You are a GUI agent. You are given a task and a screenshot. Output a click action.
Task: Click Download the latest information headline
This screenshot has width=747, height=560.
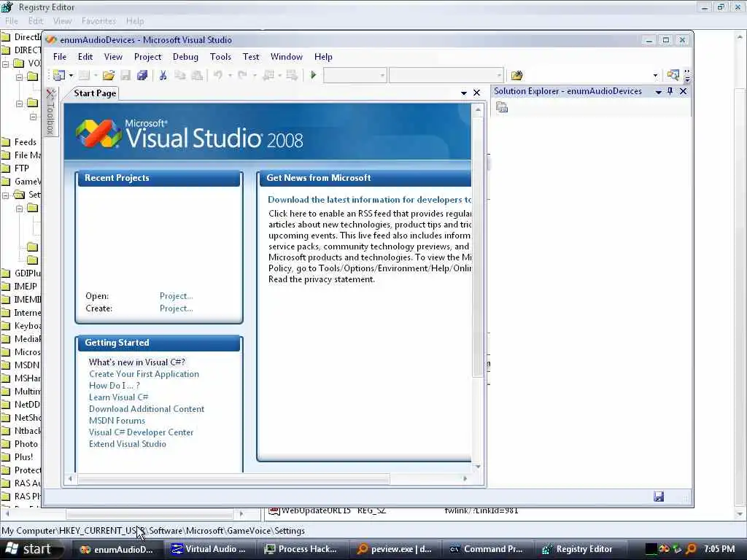pyautogui.click(x=369, y=200)
